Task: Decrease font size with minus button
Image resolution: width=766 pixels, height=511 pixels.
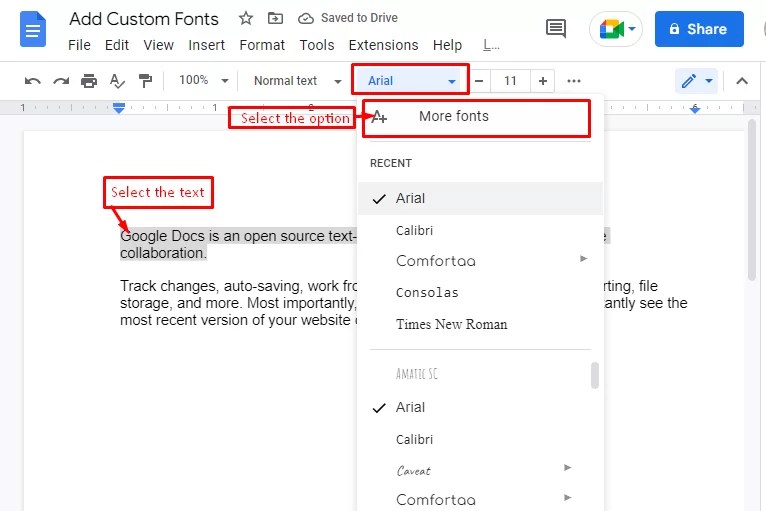Action: pyautogui.click(x=479, y=81)
